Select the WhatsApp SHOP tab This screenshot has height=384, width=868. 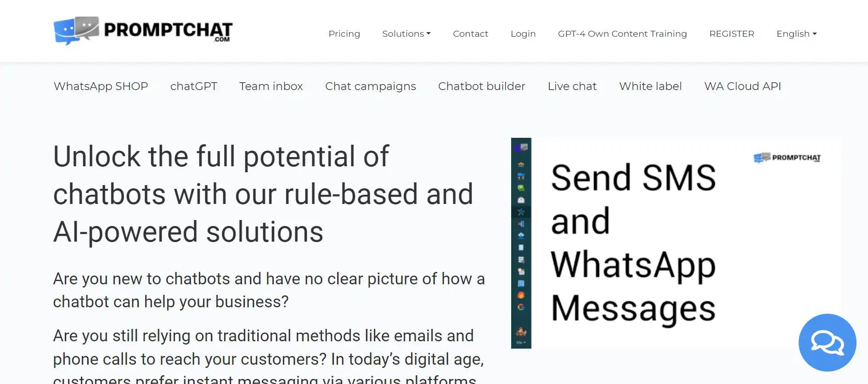pos(101,86)
